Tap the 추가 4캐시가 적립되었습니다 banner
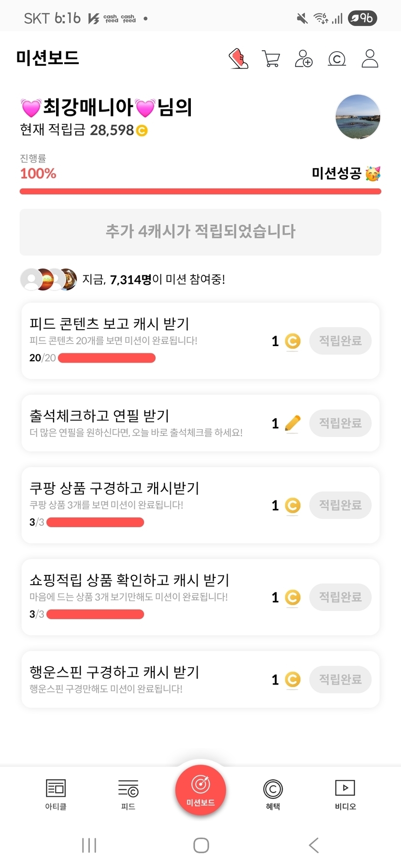This screenshot has height=868, width=401. (200, 232)
